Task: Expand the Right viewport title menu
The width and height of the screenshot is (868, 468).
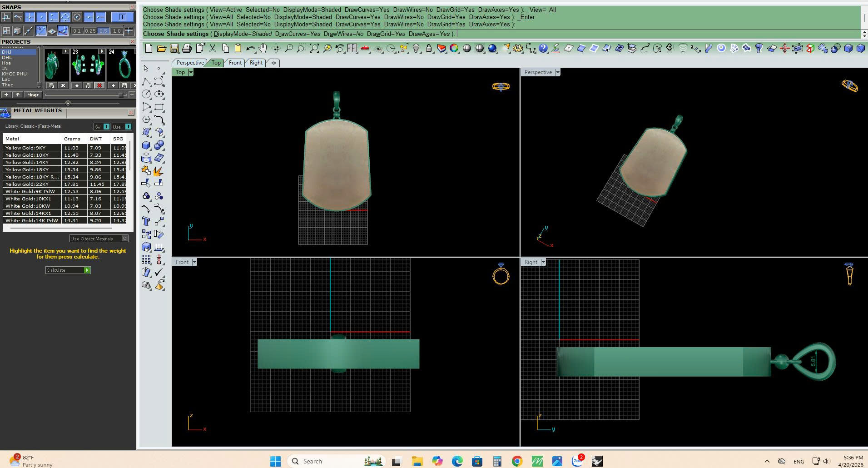Action: (543, 262)
